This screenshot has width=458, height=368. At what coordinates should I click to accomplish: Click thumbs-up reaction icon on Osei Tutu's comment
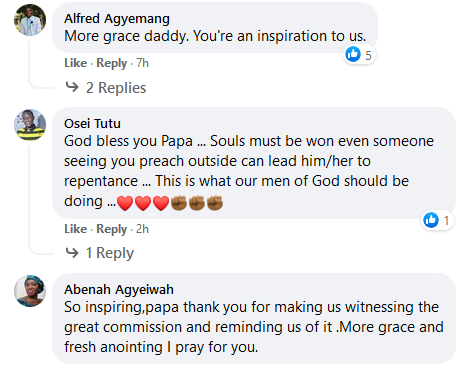431,220
